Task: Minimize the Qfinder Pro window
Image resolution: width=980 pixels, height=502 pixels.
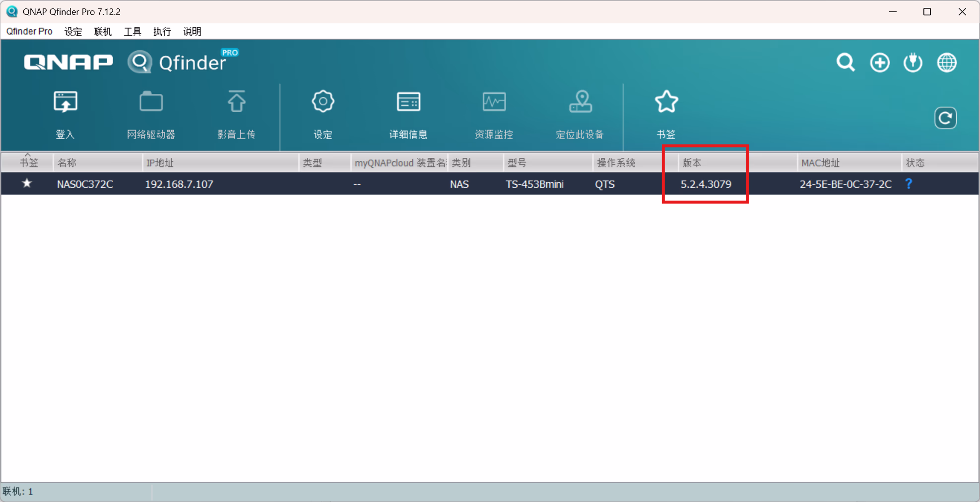Action: (893, 11)
